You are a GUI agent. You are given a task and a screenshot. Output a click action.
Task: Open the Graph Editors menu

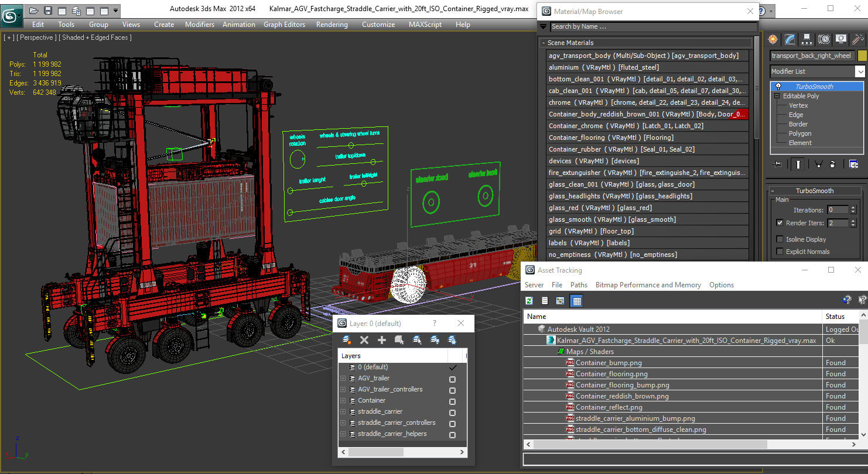(x=284, y=25)
